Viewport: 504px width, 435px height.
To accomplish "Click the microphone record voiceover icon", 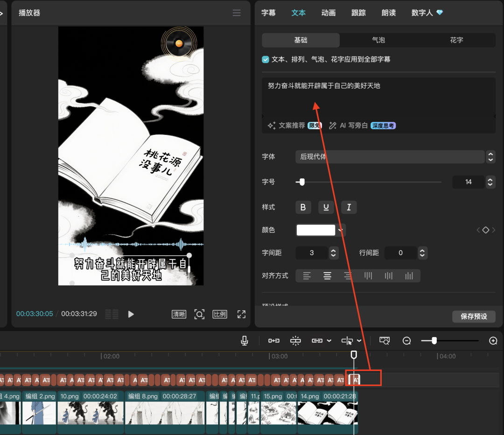I will point(244,341).
